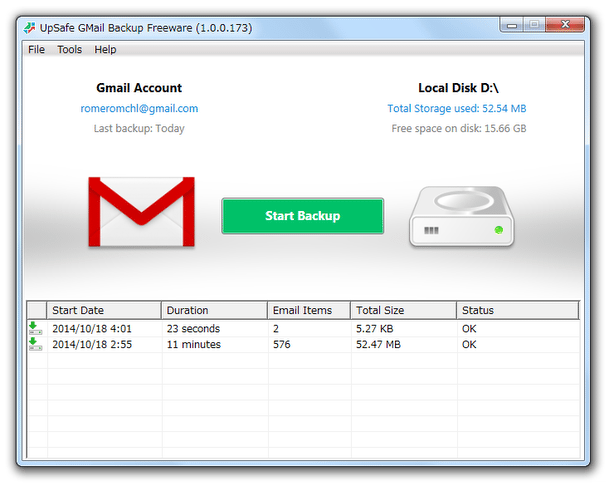The height and width of the screenshot is (486, 609).
Task: Click the Gmail envelope logo
Action: point(141,212)
